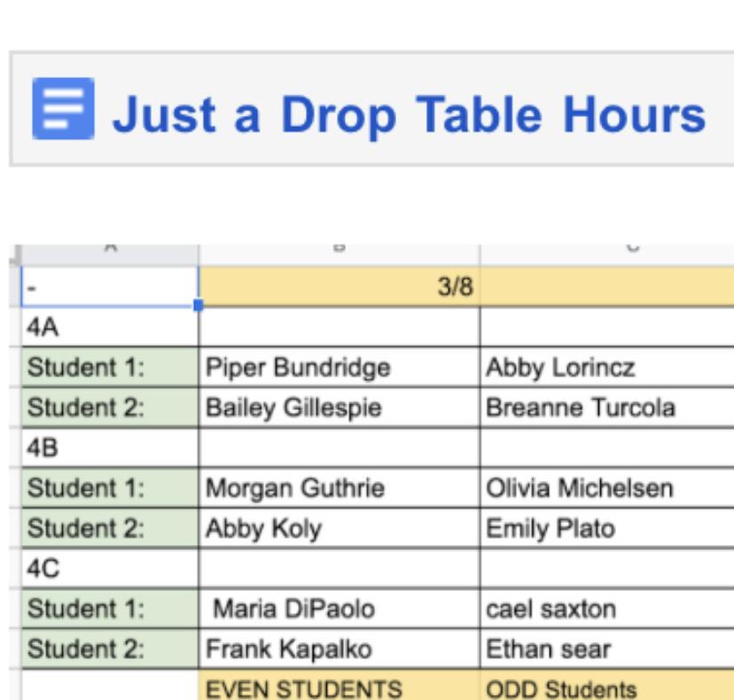This screenshot has width=734, height=700.
Task: Click the fill handle of the selected cell
Action: click(x=199, y=306)
